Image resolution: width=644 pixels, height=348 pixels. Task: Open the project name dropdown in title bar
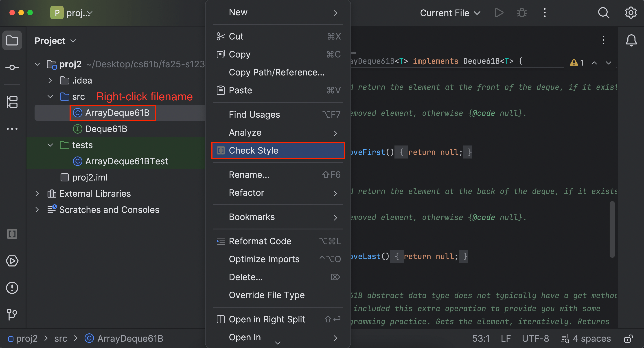[80, 13]
